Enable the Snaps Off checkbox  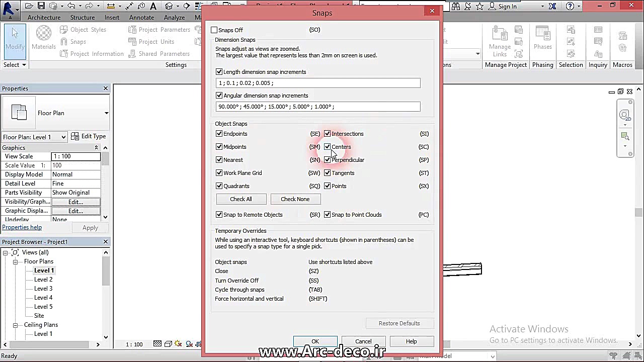(214, 30)
